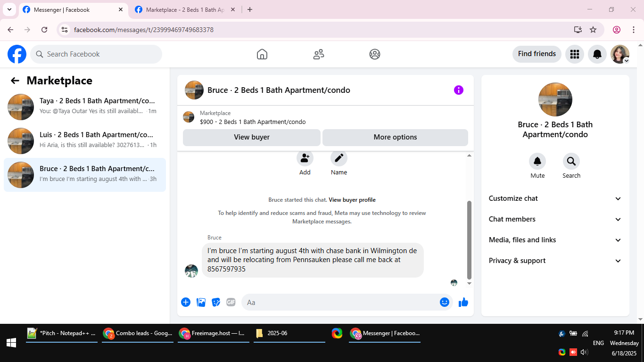The width and height of the screenshot is (644, 362).
Task: Open the $900 Marketplace listing banner
Action: (x=325, y=117)
